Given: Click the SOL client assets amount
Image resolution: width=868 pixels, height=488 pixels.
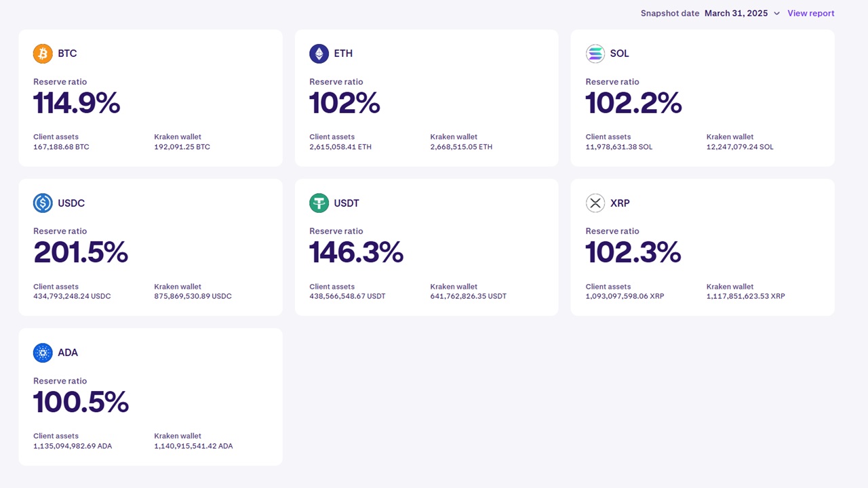Looking at the screenshot, I should click(618, 147).
